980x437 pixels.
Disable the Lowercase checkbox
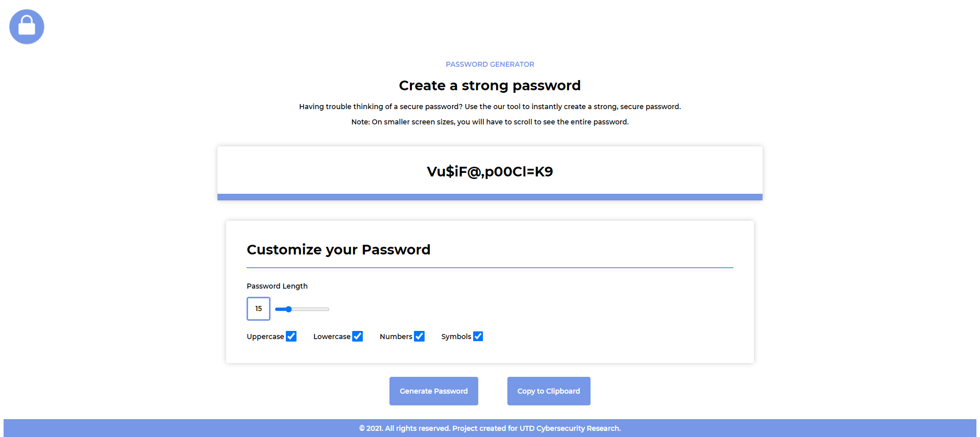click(x=358, y=336)
